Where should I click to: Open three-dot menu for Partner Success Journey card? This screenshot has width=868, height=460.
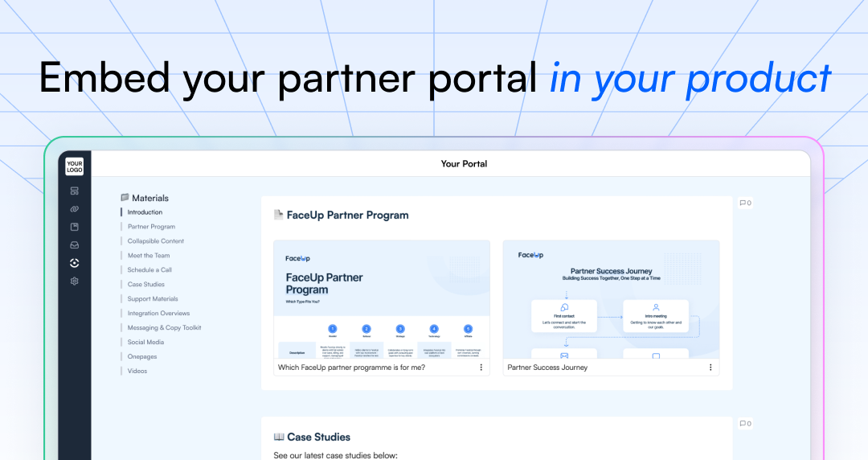710,368
